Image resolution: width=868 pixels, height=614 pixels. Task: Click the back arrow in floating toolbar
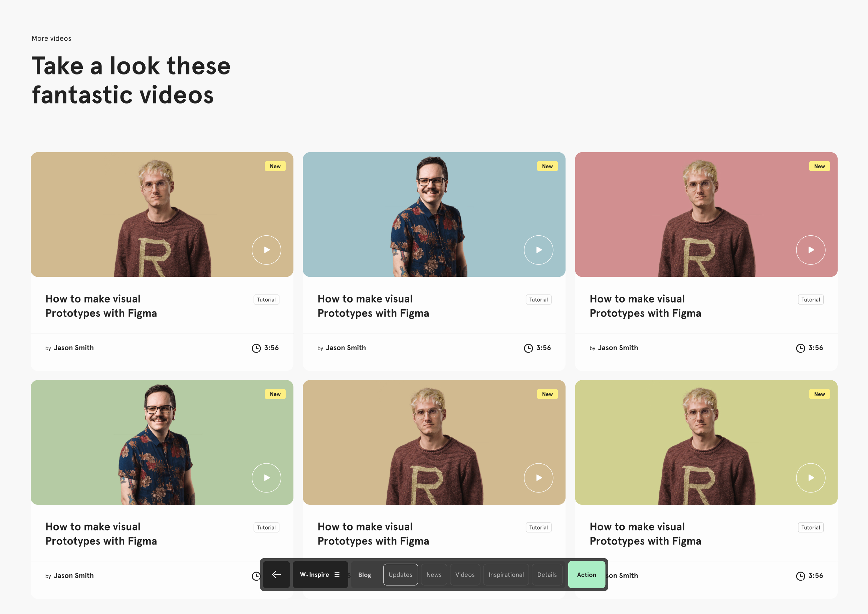coord(276,574)
